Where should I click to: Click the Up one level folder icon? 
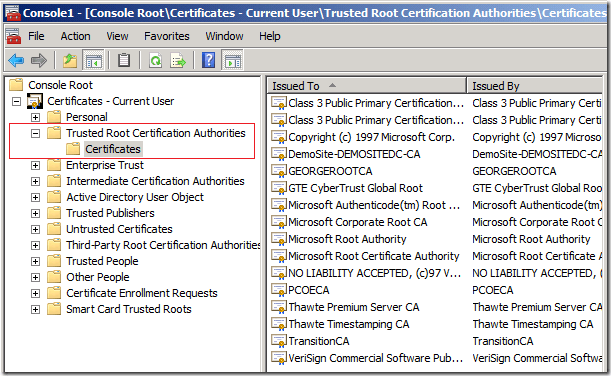pos(70,60)
